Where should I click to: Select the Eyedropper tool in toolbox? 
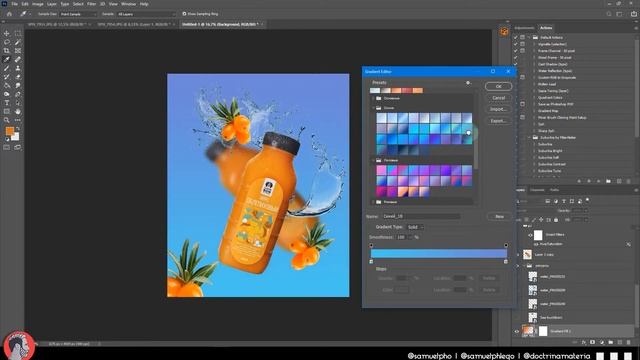(7, 59)
